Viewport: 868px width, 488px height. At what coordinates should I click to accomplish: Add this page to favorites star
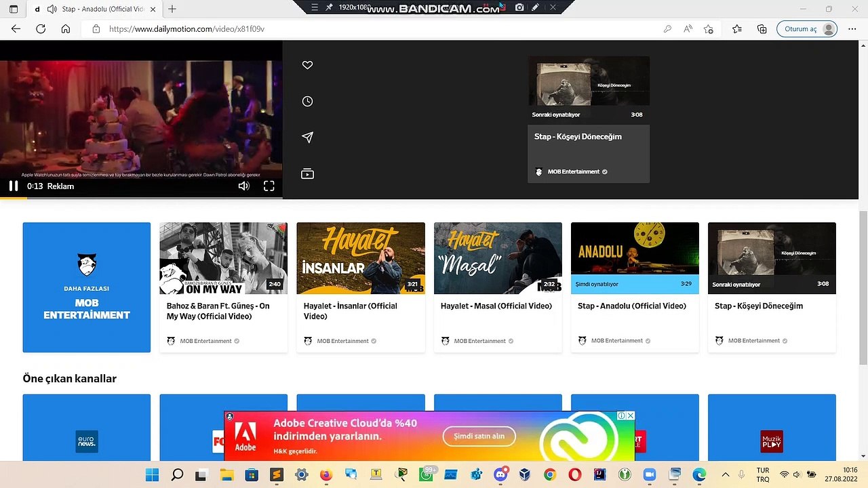point(709,29)
